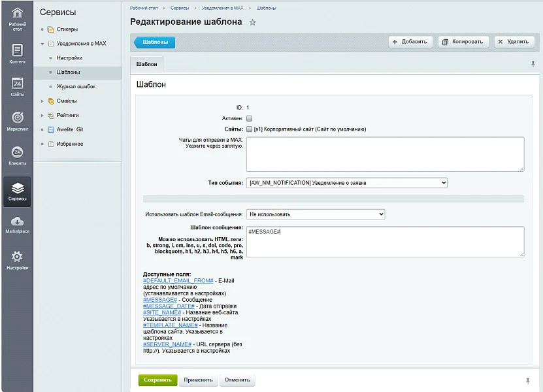Insert the #MESSAGE_DATE# field link
Viewport: 543px width, 392px height.
(x=169, y=306)
